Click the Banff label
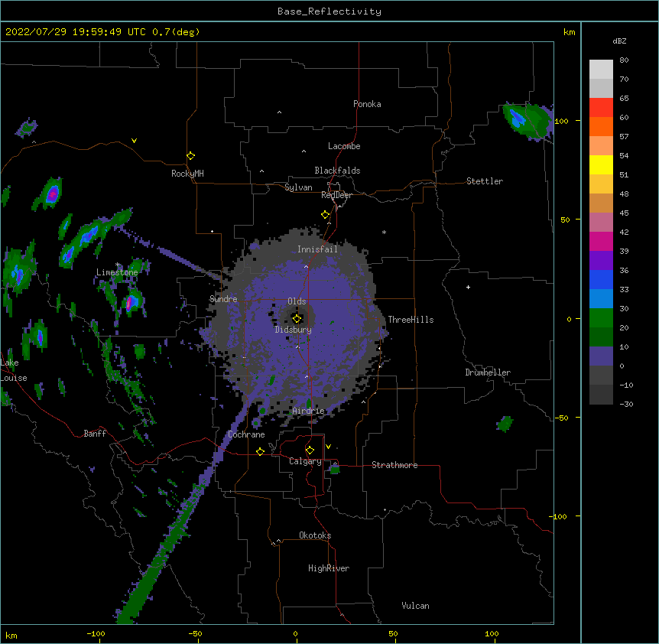The height and width of the screenshot is (644, 659). pyautogui.click(x=95, y=434)
